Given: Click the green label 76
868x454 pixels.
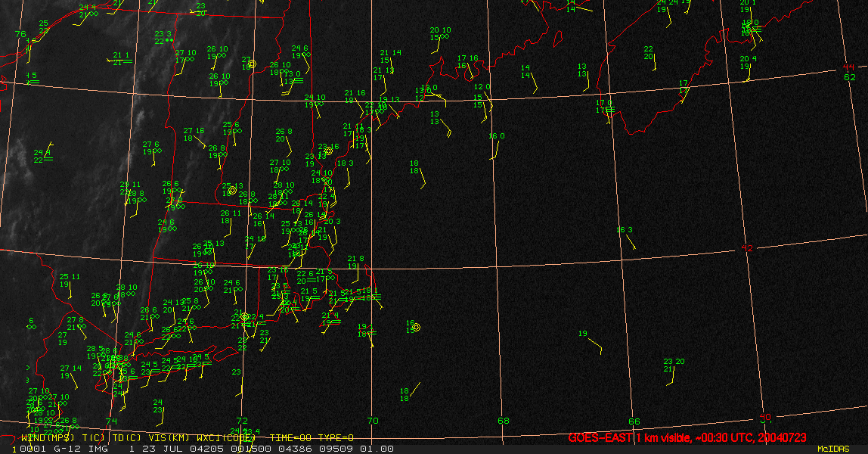Looking at the screenshot, I should (x=20, y=34).
